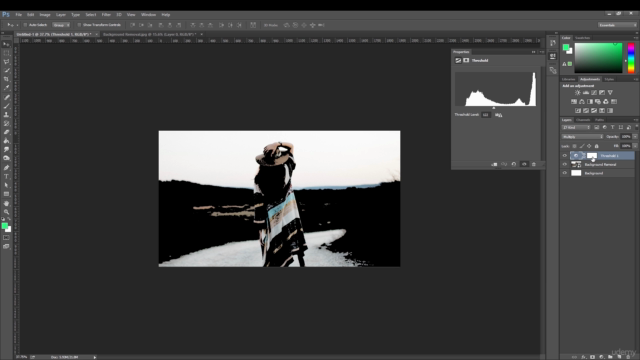Image resolution: width=640 pixels, height=360 pixels.
Task: Select the Brush tool
Action: [x=6, y=106]
